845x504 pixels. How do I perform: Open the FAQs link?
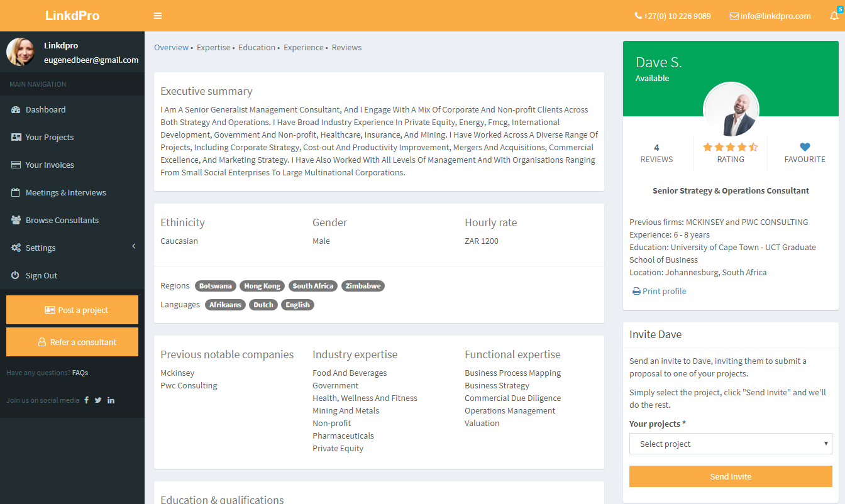click(x=80, y=373)
